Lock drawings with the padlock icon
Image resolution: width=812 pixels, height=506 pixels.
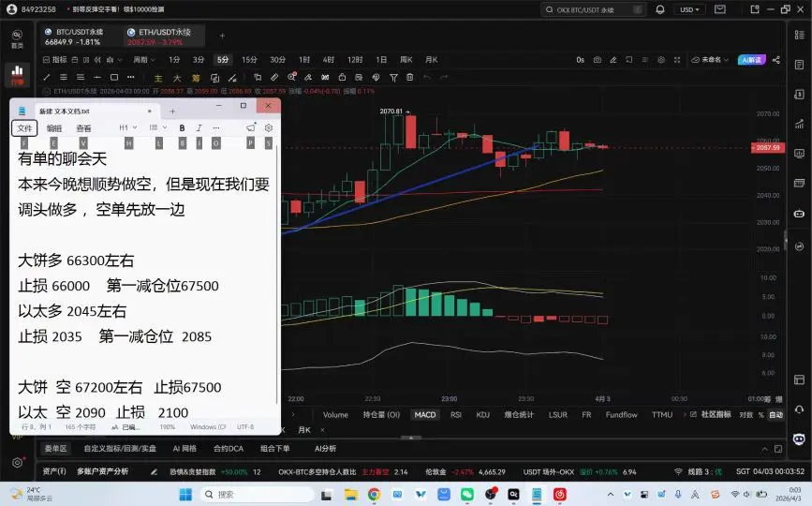(342, 77)
